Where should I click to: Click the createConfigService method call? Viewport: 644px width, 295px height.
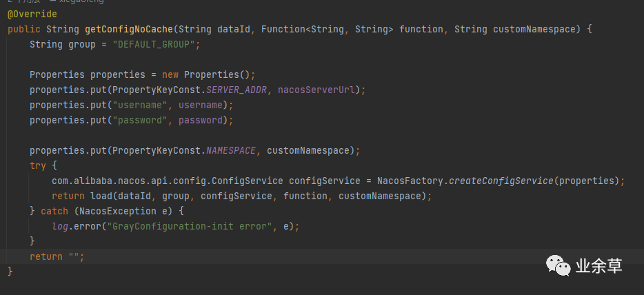[x=501, y=181]
